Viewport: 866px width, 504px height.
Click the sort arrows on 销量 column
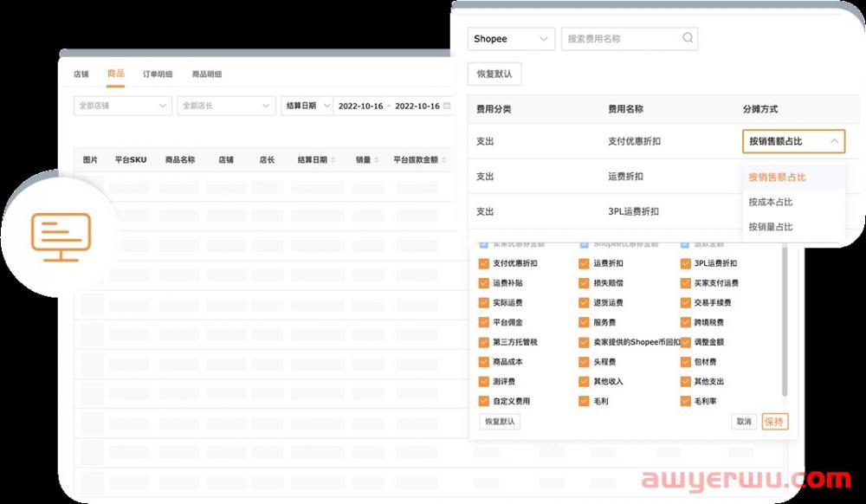[x=376, y=159]
